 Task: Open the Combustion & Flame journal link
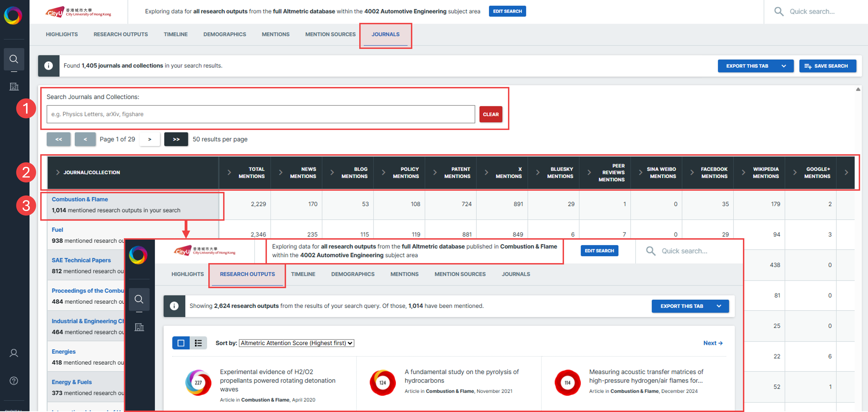[80, 199]
